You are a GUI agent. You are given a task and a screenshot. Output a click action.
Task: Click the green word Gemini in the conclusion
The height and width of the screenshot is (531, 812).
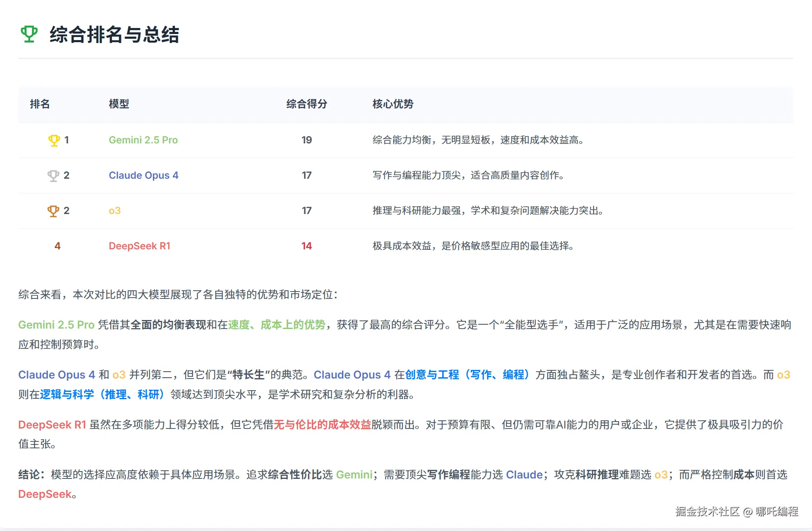(x=354, y=475)
